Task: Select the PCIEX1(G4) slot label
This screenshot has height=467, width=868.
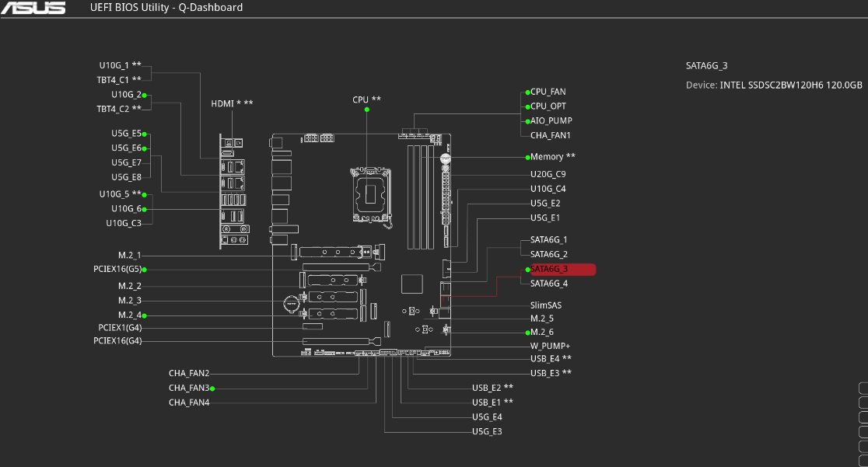Action: click(x=120, y=328)
